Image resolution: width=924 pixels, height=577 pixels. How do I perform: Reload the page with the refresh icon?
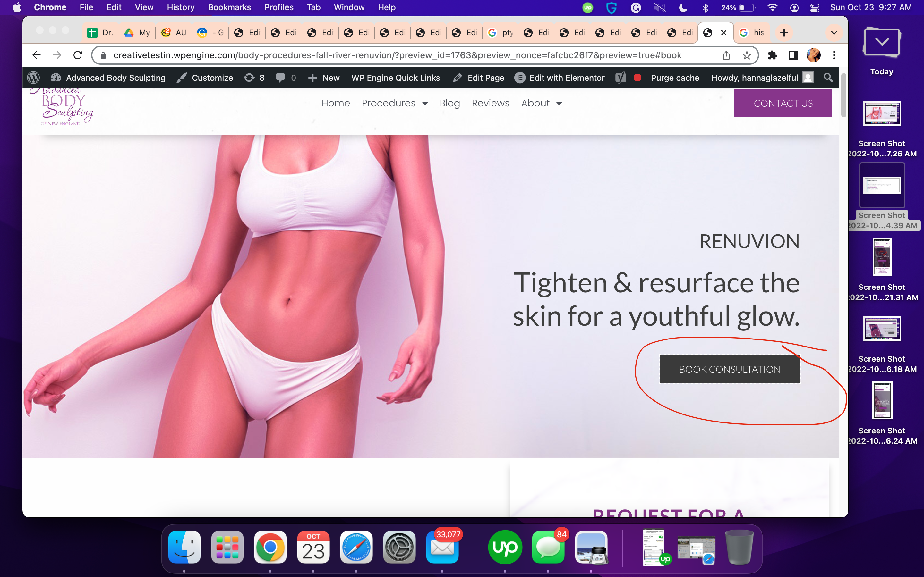pos(78,55)
